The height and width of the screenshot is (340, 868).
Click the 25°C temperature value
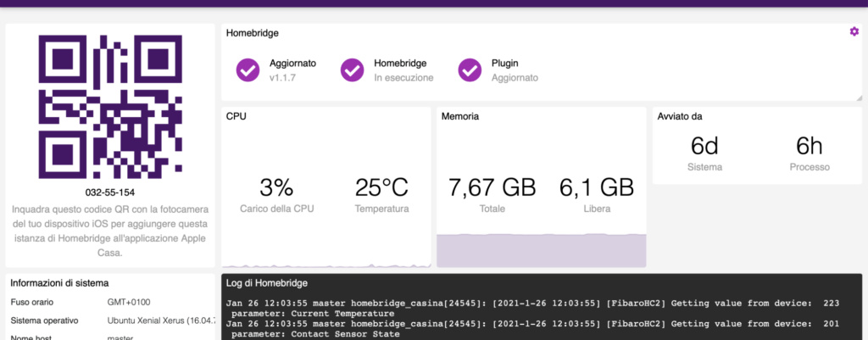(382, 188)
